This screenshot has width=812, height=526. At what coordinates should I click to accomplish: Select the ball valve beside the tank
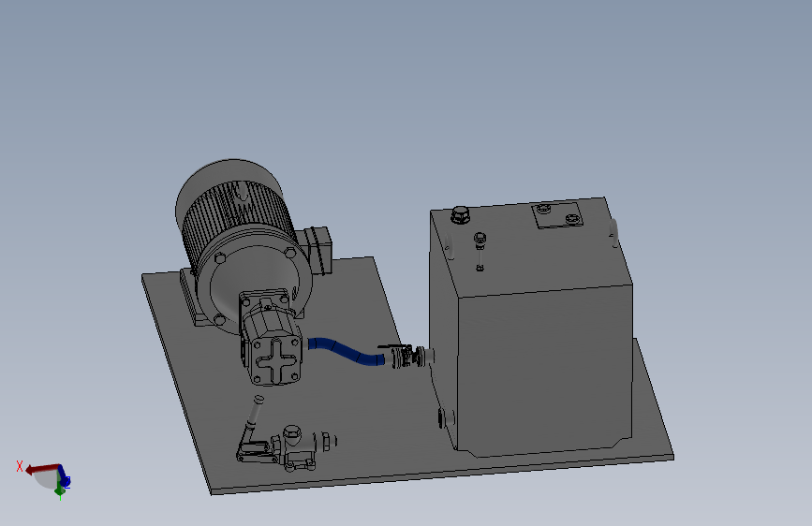pos(406,357)
